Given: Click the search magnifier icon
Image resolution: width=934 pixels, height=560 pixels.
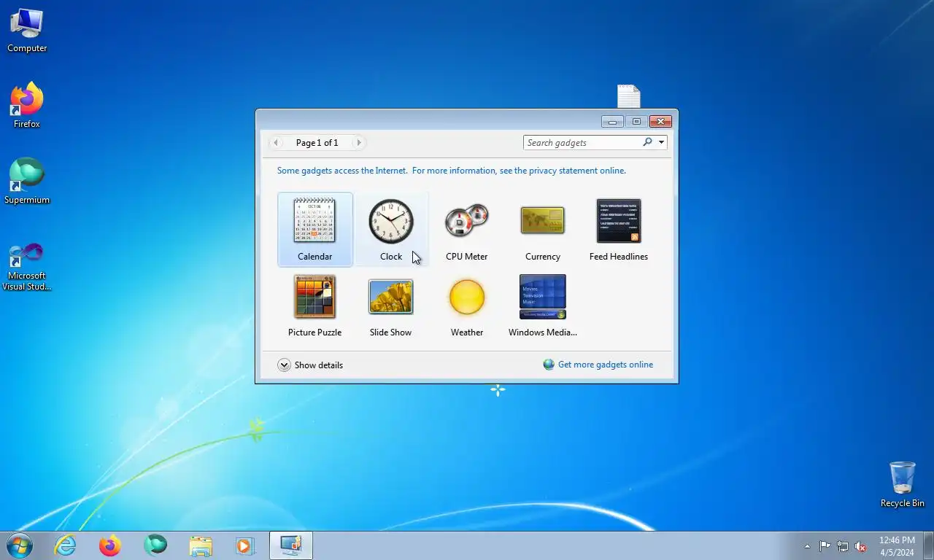Looking at the screenshot, I should click(647, 142).
